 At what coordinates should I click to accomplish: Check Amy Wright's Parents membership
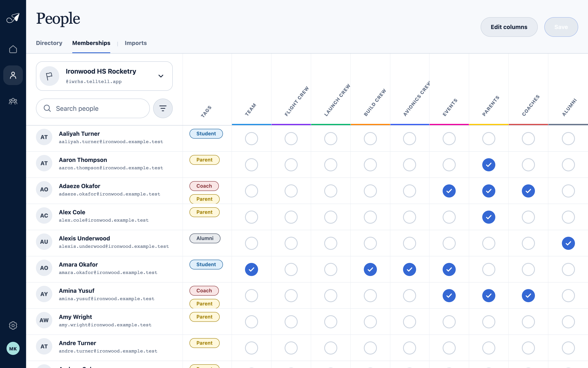[x=489, y=322]
